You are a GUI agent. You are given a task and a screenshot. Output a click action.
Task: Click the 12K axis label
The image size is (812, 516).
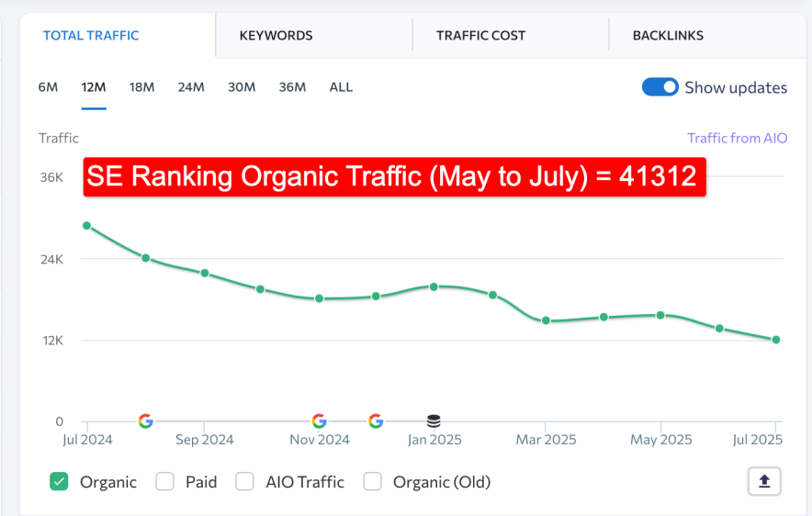coord(53,341)
